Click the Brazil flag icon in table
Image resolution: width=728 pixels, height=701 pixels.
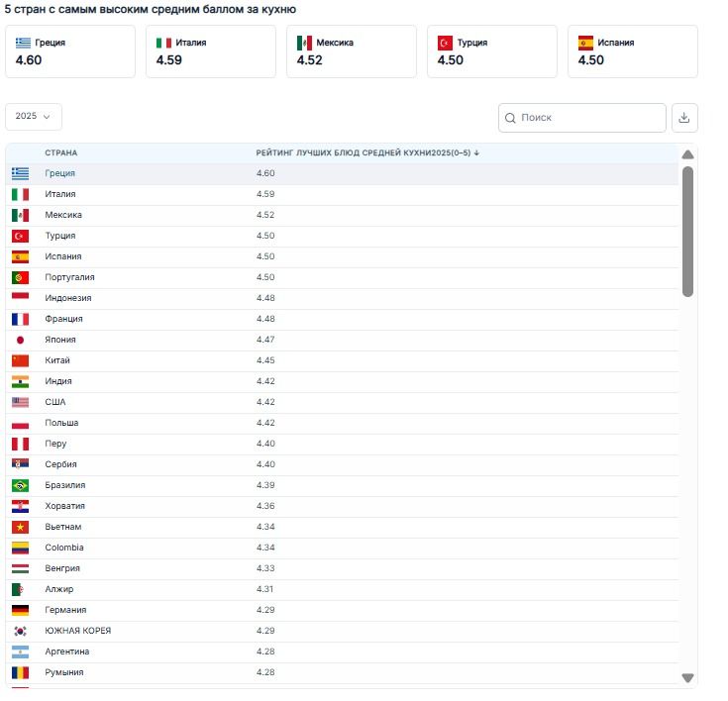click(x=20, y=485)
